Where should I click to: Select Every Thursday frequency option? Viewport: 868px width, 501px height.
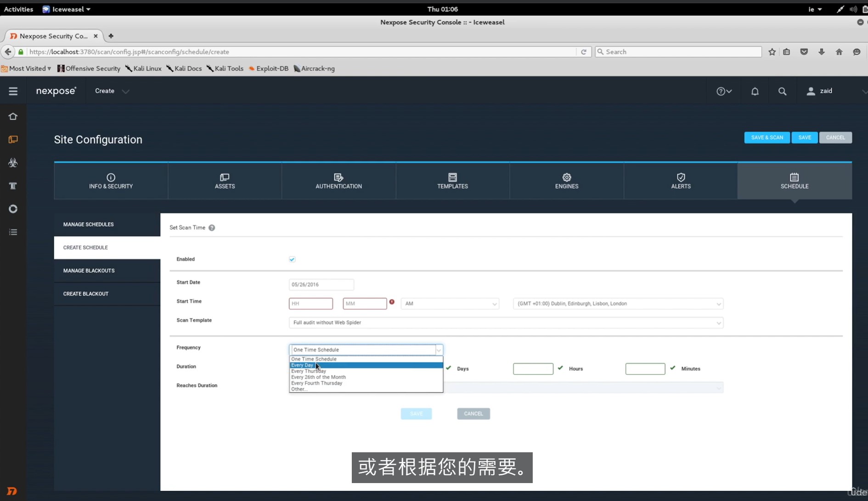point(309,371)
